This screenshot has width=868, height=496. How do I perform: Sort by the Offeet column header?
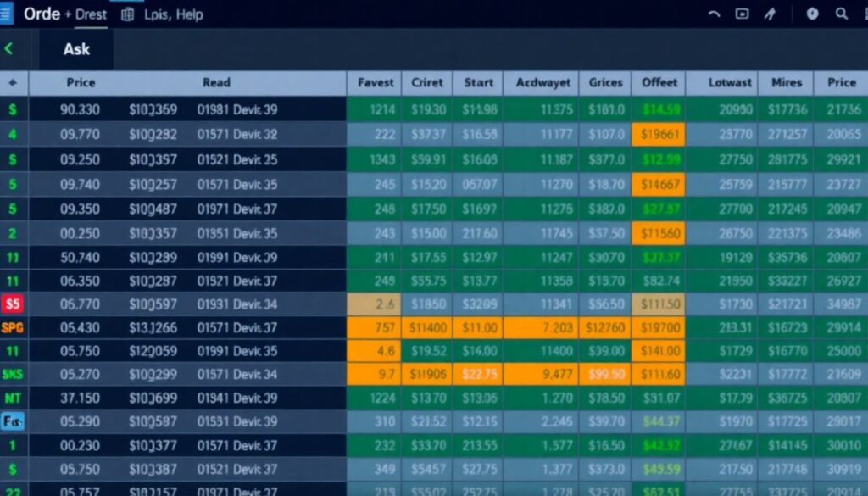pos(659,83)
